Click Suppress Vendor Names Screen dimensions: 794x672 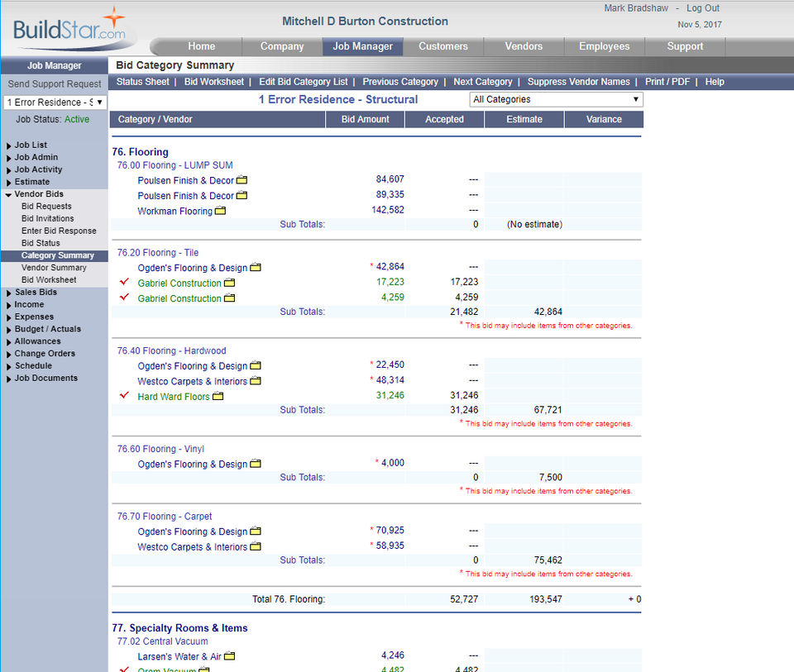coord(578,82)
